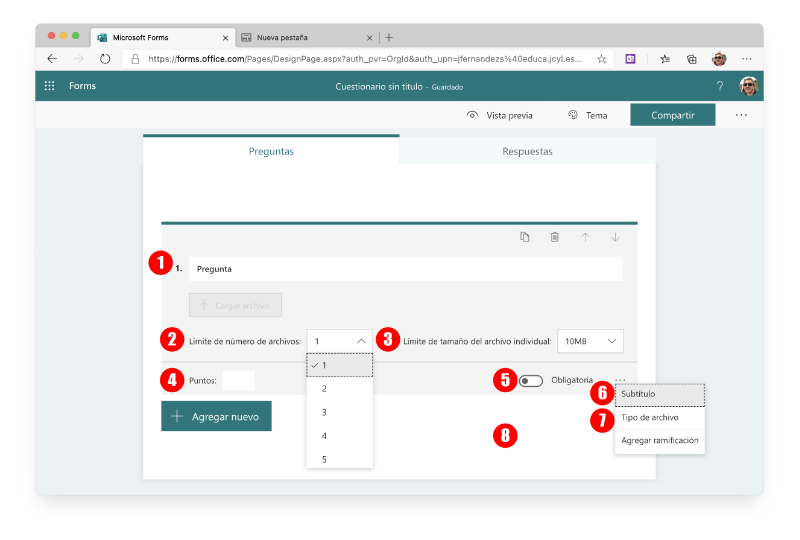Go back with the browser back arrow

coord(52,59)
